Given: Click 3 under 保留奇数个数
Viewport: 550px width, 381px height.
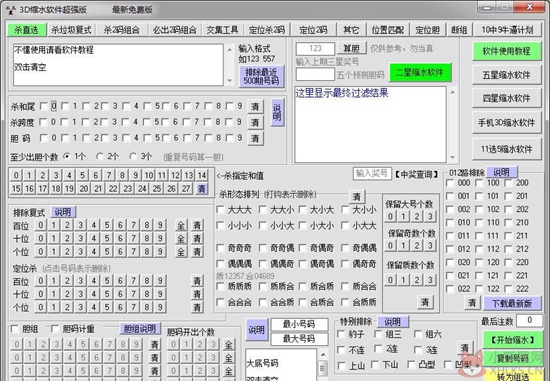Looking at the screenshot, I should [430, 245].
